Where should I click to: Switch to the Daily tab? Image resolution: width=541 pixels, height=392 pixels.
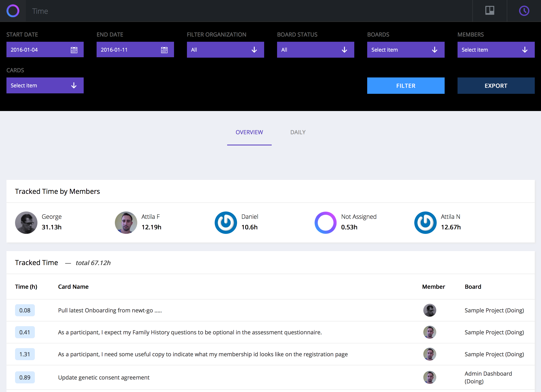click(298, 132)
